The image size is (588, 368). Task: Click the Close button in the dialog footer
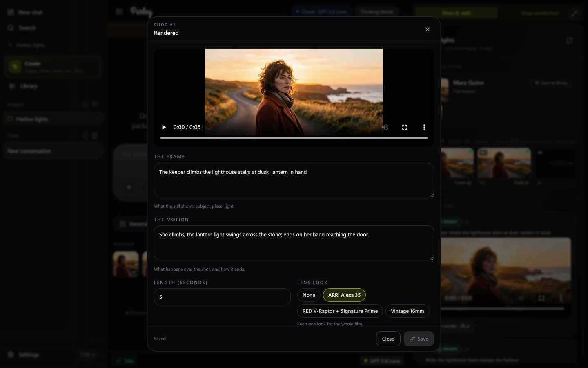(x=388, y=339)
